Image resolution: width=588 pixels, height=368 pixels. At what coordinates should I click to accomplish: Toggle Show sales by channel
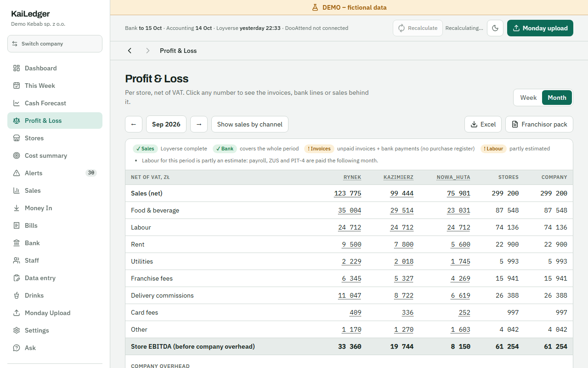(250, 124)
